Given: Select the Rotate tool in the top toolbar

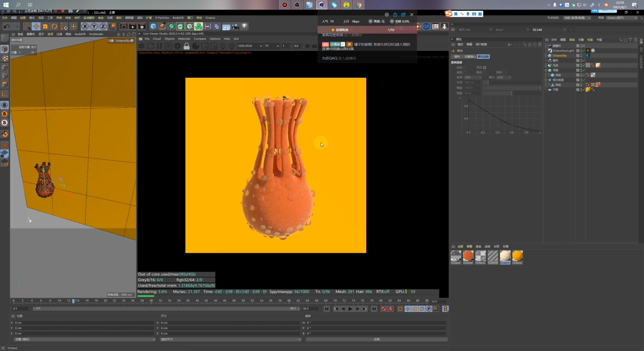Looking at the screenshot, I should click(x=54, y=26).
